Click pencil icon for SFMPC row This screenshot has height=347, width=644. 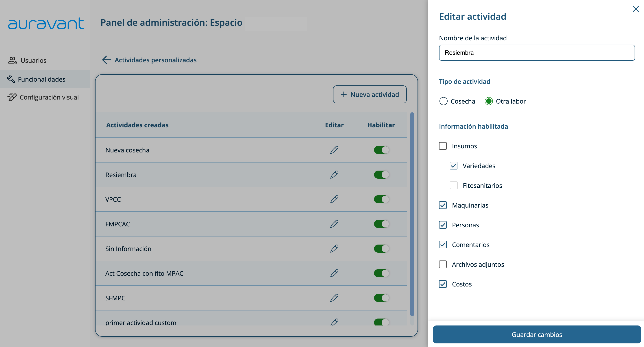point(334,298)
